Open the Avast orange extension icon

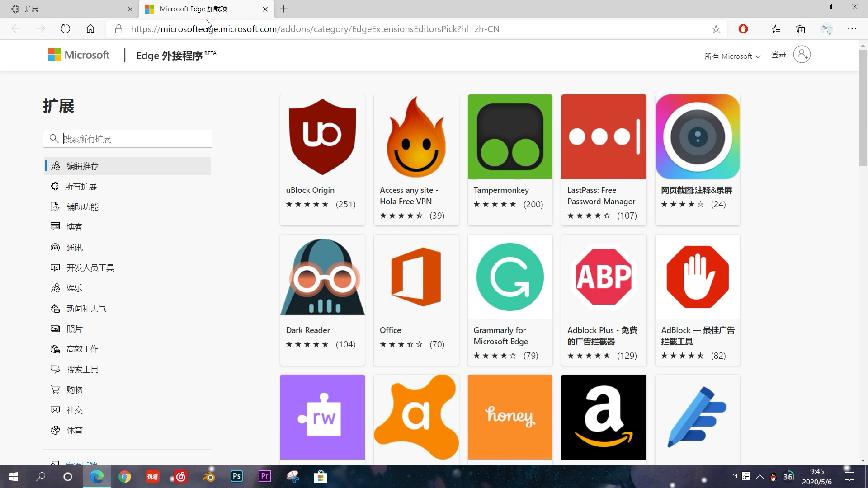tap(416, 417)
